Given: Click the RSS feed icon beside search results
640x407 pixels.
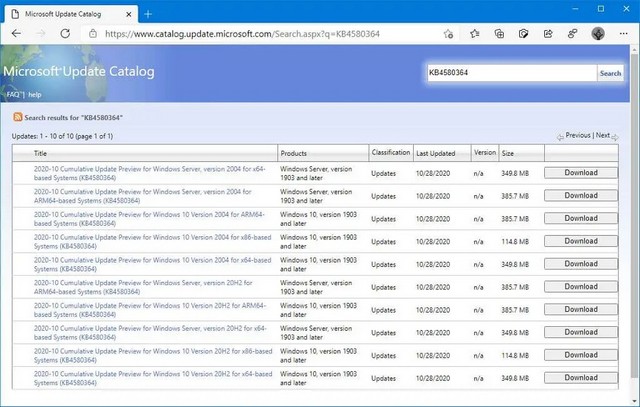Looking at the screenshot, I should pos(18,117).
